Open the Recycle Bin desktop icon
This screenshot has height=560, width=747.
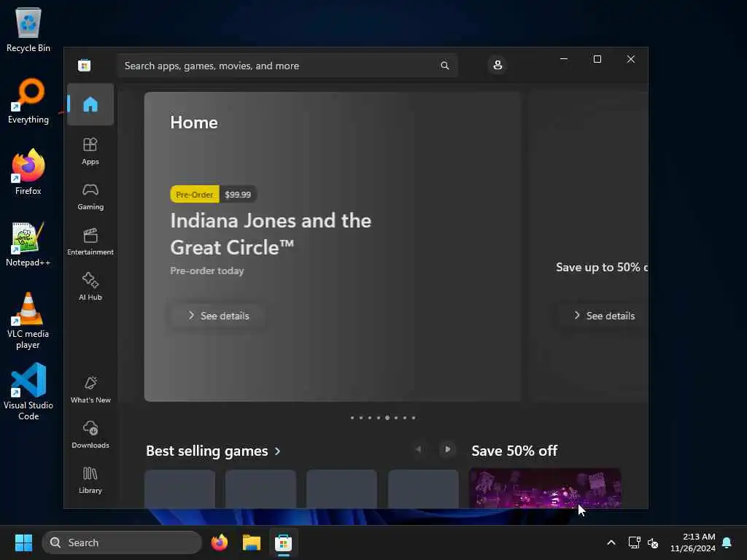(x=28, y=29)
